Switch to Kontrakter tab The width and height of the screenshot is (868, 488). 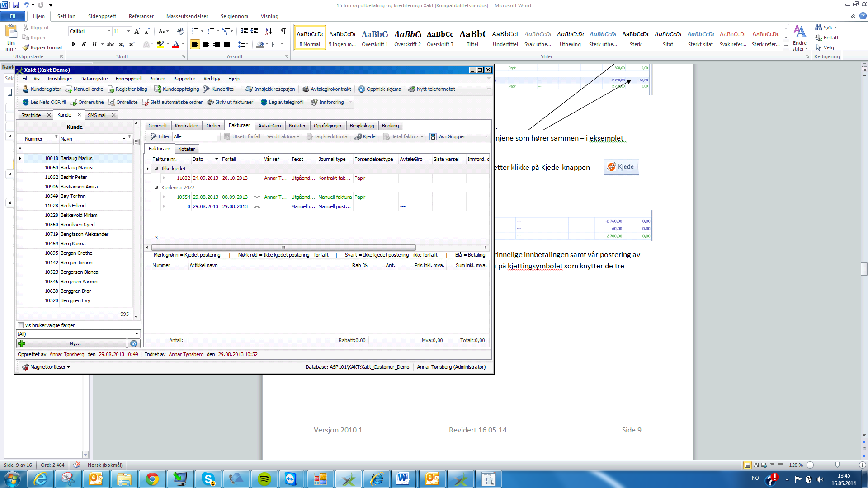coord(186,126)
